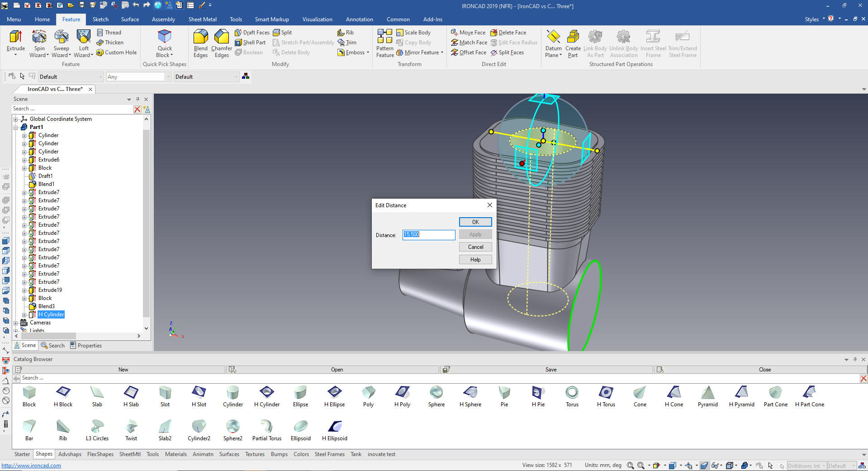Pin the Catalog Browser panel
This screenshot has height=471, width=868.
[855, 359]
